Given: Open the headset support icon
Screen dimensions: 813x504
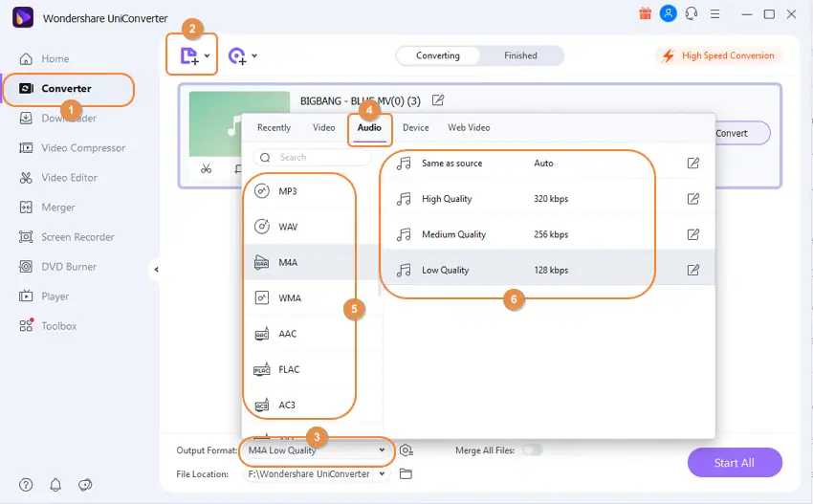Looking at the screenshot, I should [x=692, y=13].
